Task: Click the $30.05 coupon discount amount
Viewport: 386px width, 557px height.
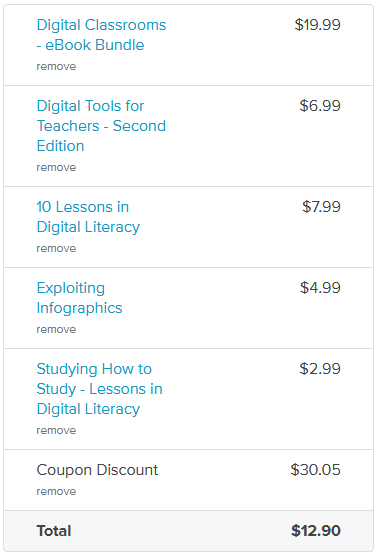Action: [x=315, y=470]
